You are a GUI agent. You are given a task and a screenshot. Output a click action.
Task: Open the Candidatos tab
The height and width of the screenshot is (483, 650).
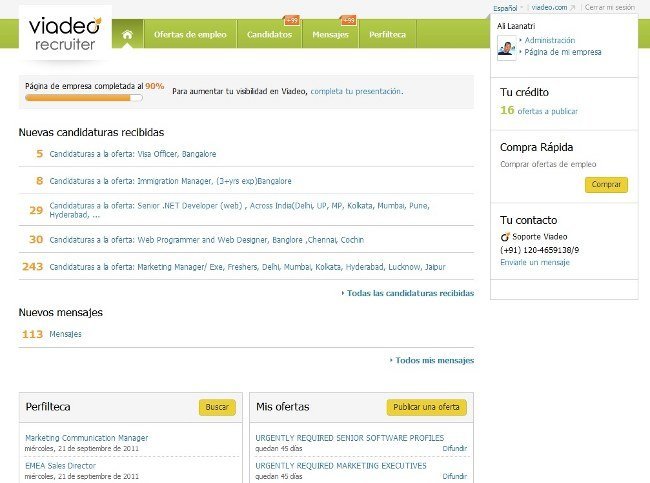(270, 34)
